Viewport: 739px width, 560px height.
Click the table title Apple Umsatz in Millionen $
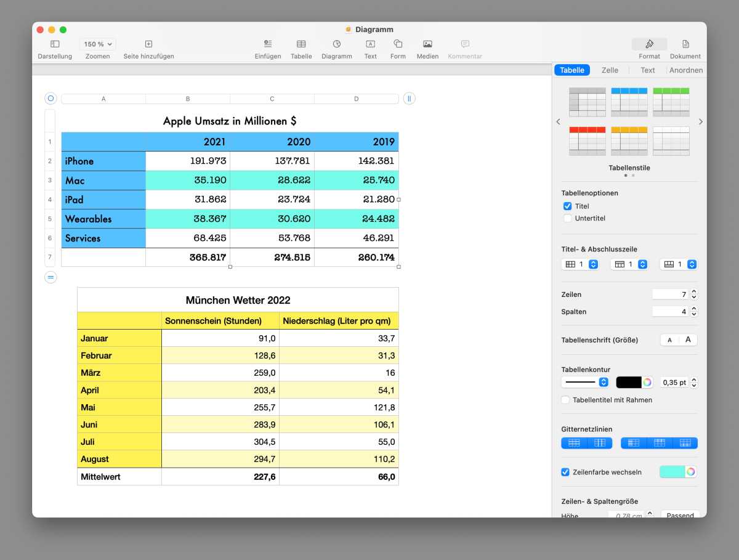(230, 121)
